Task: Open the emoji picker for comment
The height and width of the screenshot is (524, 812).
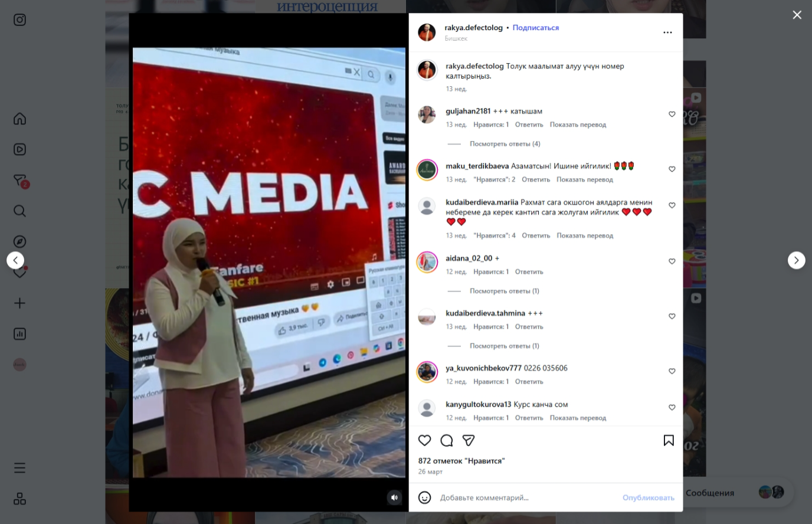Action: (424, 497)
